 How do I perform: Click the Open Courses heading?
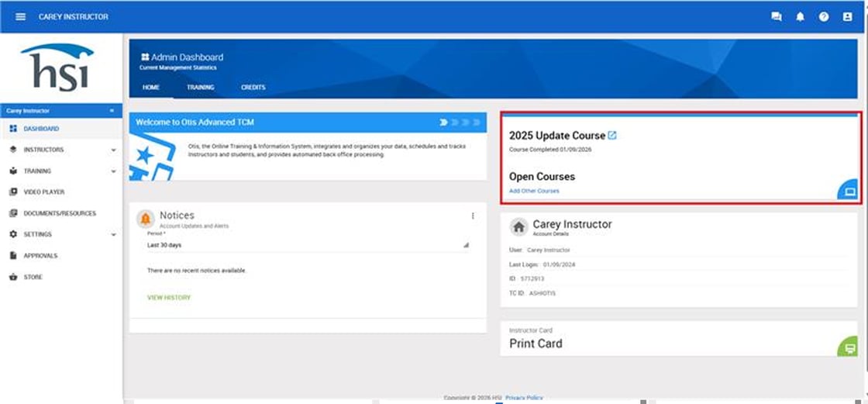click(542, 177)
